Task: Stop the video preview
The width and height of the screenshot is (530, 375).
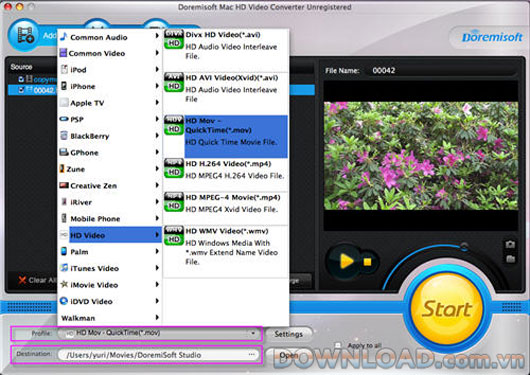Action: 367,262
